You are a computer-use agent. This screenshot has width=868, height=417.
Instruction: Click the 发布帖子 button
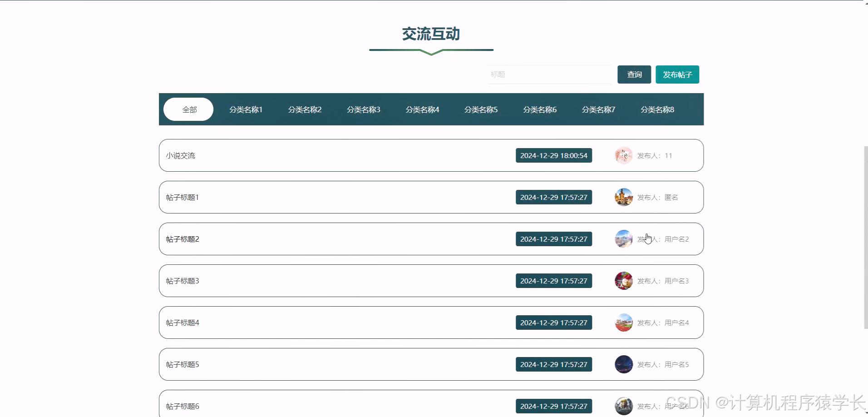[x=677, y=74]
